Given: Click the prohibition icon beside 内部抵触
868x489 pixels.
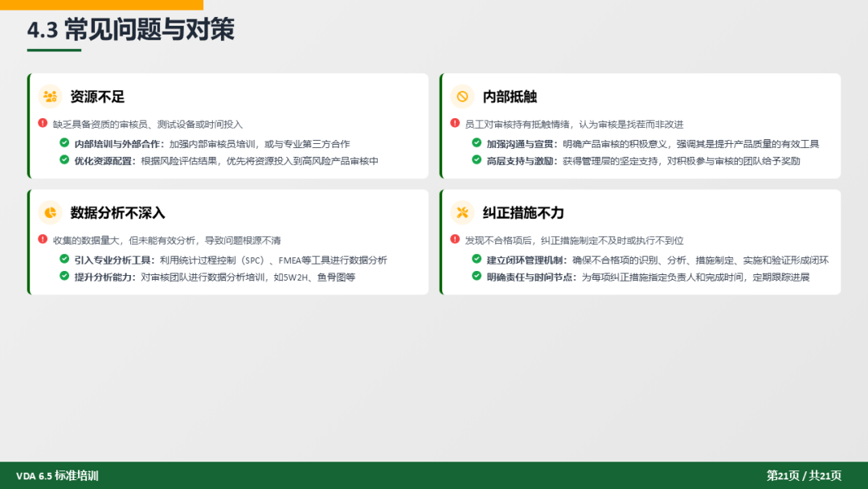Looking at the screenshot, I should point(462,97).
